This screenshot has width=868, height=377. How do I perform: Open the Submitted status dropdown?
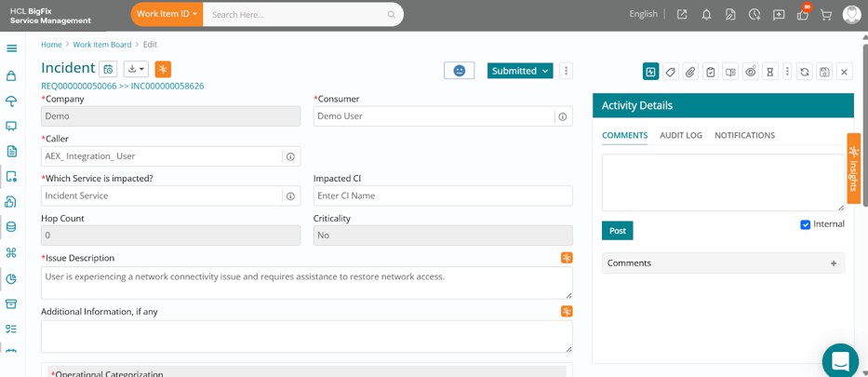pyautogui.click(x=520, y=71)
